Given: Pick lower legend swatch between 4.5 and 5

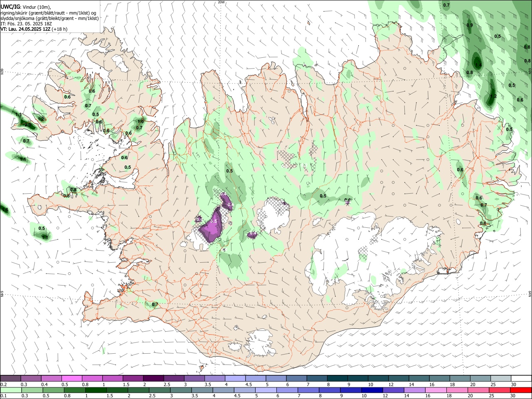Looking at the screenshot, I should pos(244,390).
